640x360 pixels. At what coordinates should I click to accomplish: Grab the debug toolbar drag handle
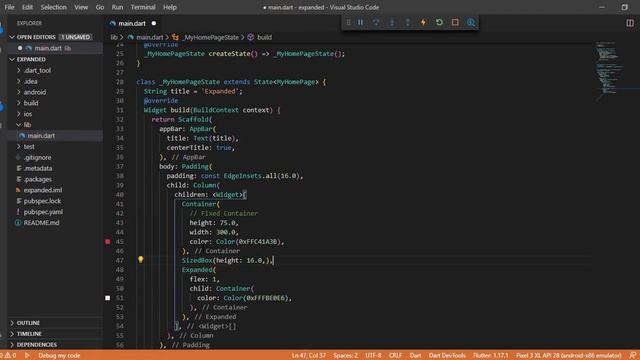pos(348,22)
